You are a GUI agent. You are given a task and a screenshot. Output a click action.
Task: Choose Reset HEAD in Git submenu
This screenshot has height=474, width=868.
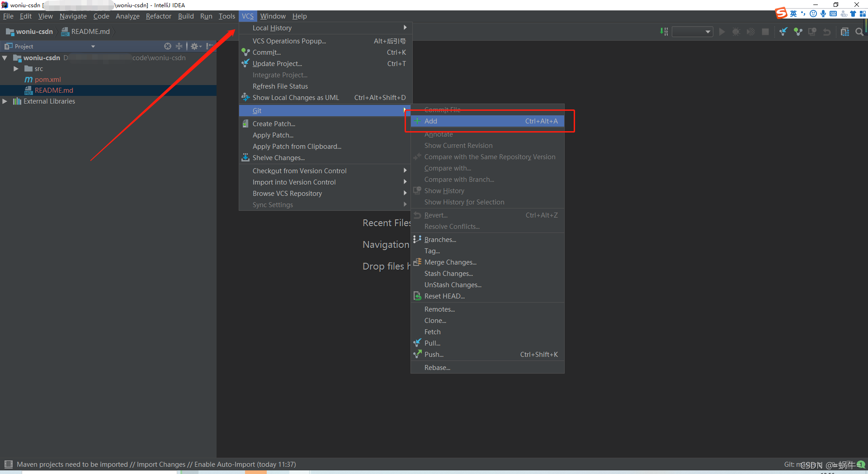coord(487,296)
